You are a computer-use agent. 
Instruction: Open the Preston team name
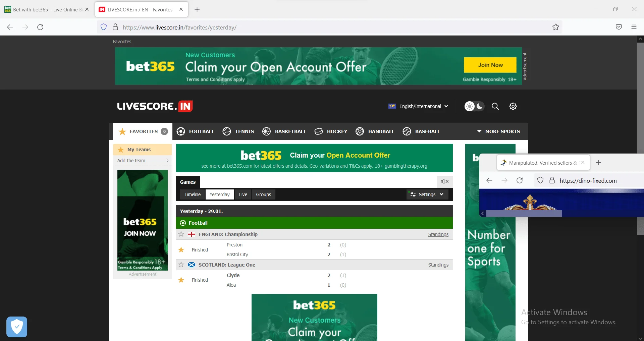click(234, 245)
